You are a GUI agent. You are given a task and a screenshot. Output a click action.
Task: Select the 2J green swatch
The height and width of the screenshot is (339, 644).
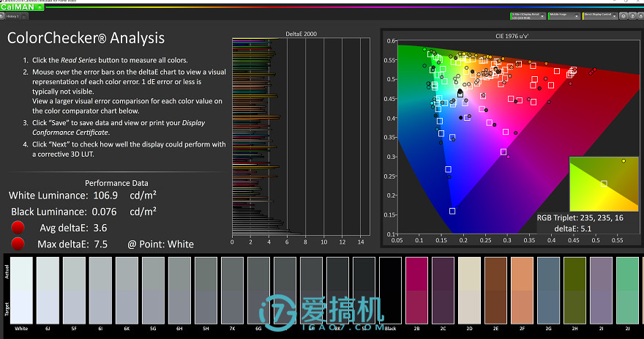coord(628,291)
